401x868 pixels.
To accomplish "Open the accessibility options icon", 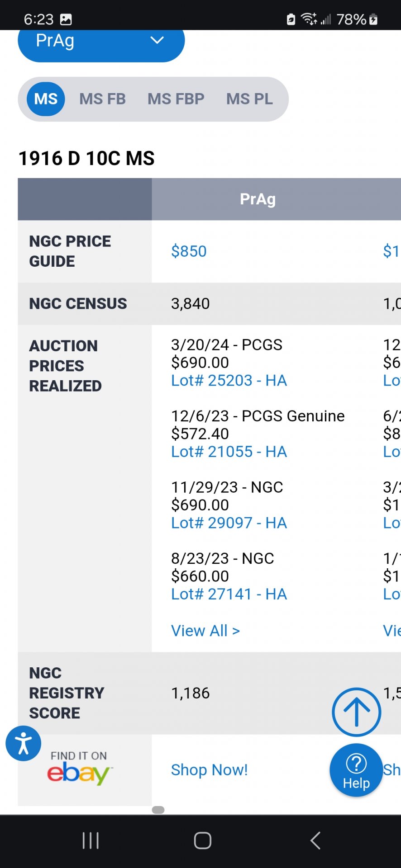I will click(x=23, y=744).
